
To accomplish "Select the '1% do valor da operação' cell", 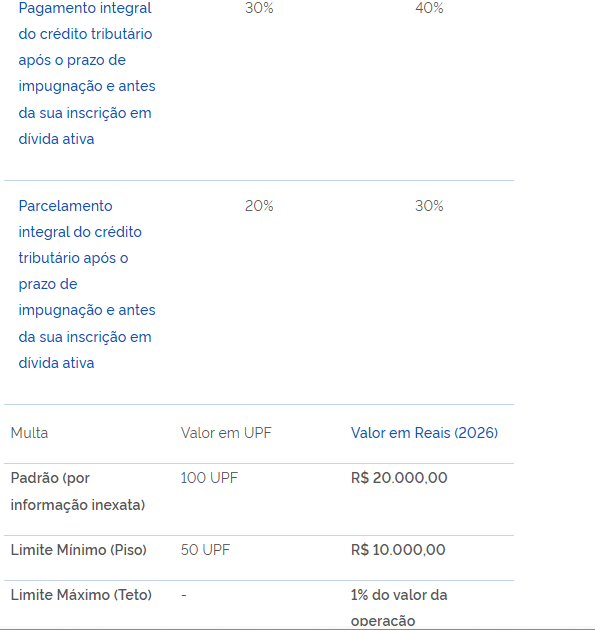I will coord(399,608).
